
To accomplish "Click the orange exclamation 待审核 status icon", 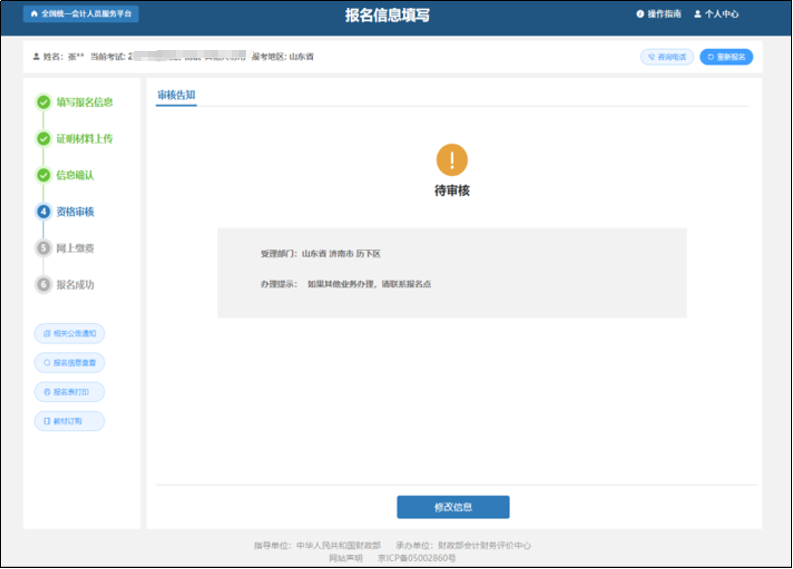I will point(452,160).
